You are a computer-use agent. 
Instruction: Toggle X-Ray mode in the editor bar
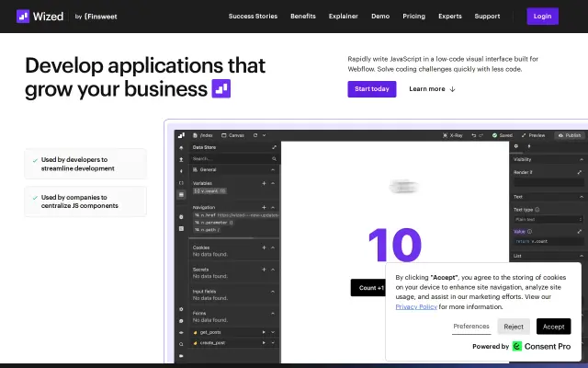[x=453, y=135]
